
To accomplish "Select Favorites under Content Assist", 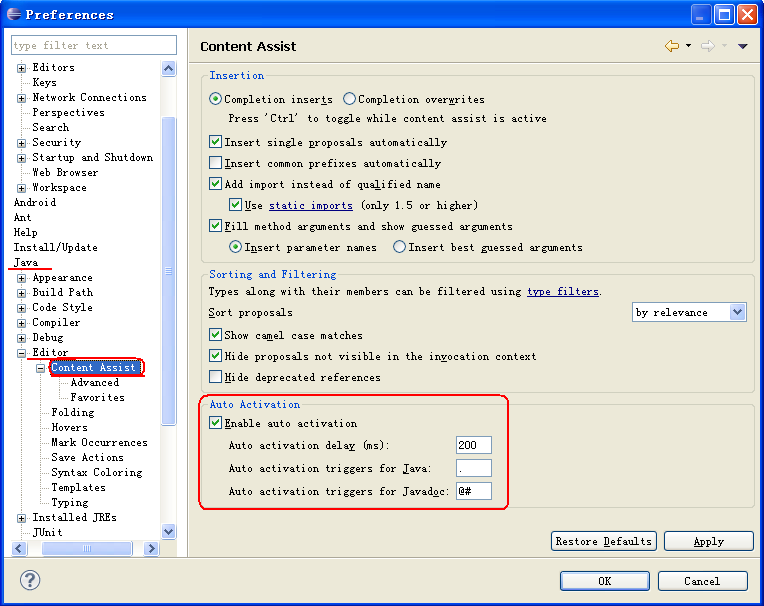I will tap(97, 398).
